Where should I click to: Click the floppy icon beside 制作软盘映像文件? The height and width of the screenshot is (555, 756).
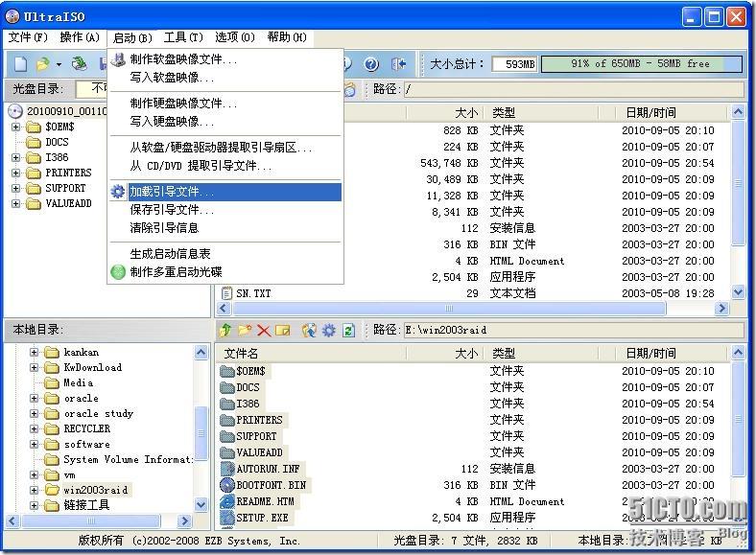(x=118, y=59)
